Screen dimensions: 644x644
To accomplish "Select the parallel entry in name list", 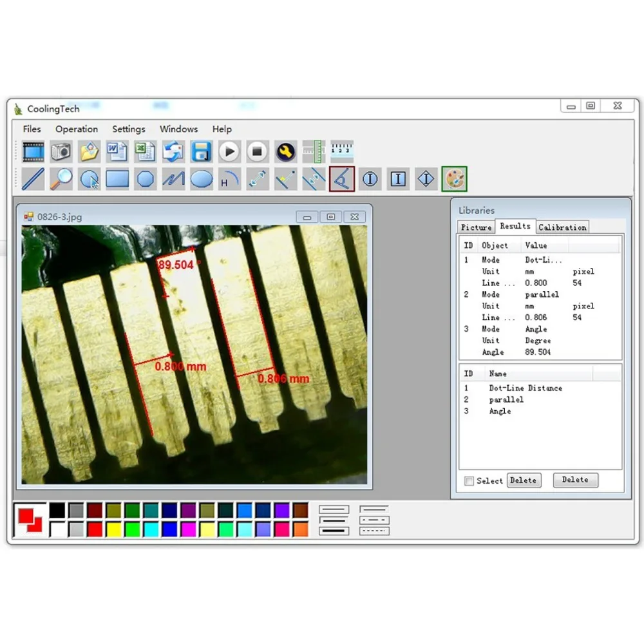I will pyautogui.click(x=506, y=400).
